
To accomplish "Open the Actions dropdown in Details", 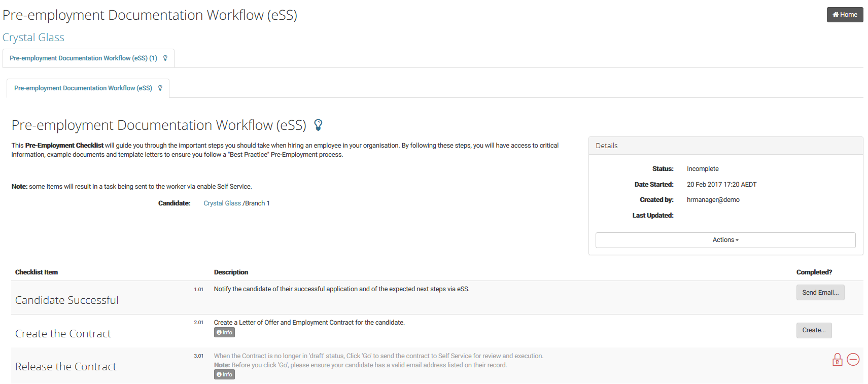I will tap(725, 240).
